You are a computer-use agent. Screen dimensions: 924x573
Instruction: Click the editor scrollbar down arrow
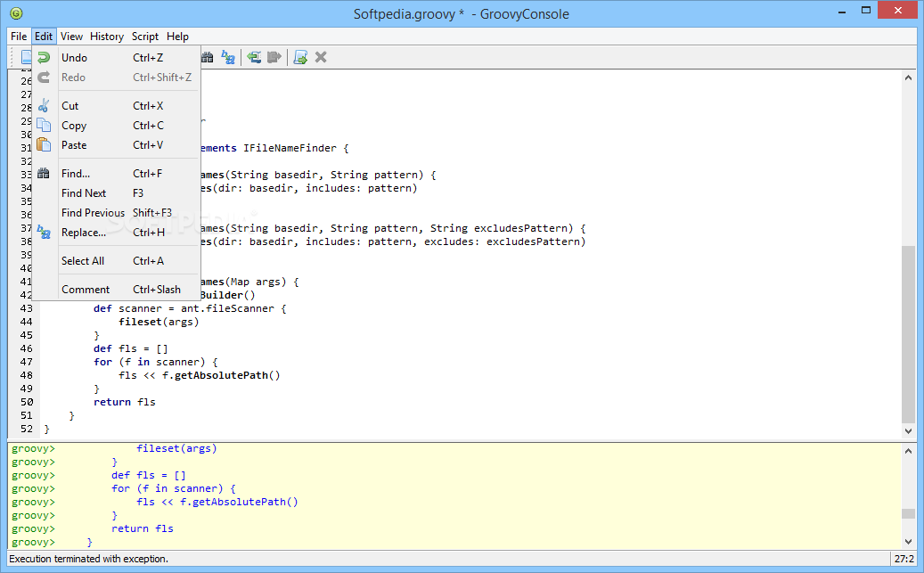[908, 431]
